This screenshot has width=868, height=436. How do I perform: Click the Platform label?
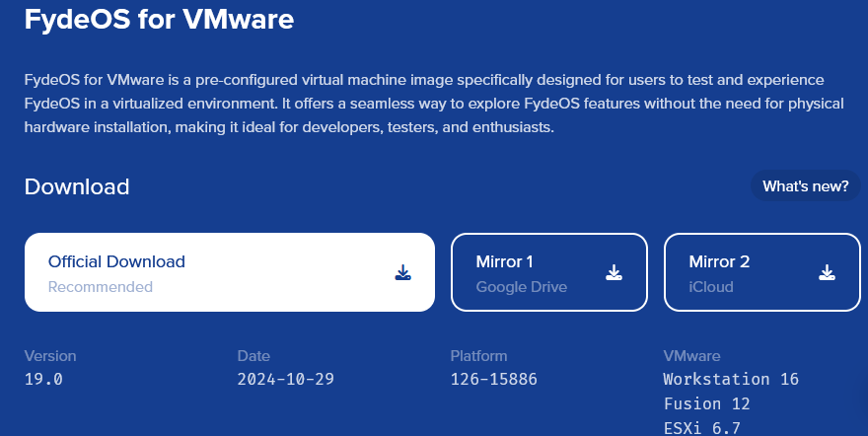coord(478,356)
